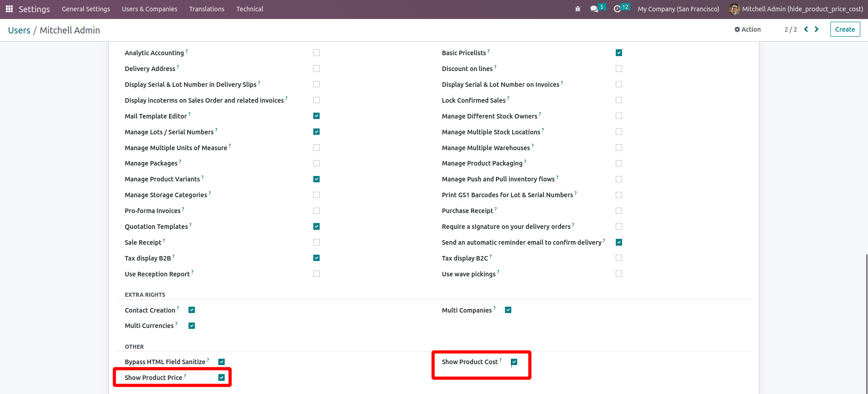Open My Company (San Francisco) switcher

coord(678,9)
